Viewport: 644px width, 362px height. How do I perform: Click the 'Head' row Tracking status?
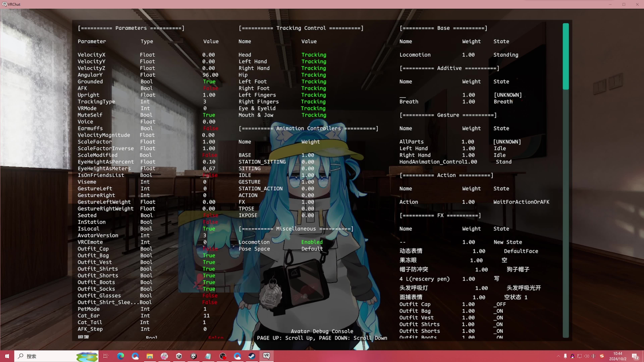(x=314, y=55)
